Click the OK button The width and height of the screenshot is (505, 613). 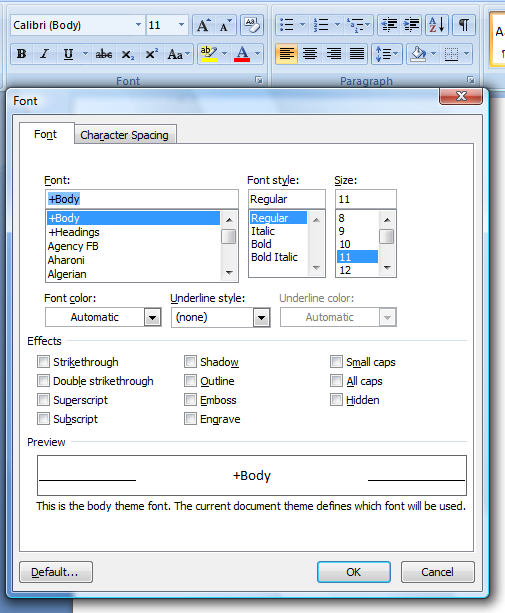[x=354, y=572]
